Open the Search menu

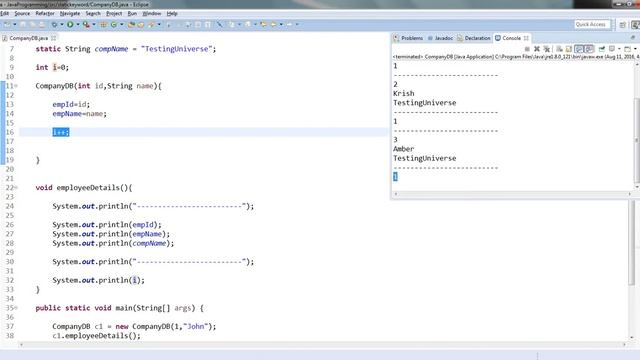tap(93, 13)
